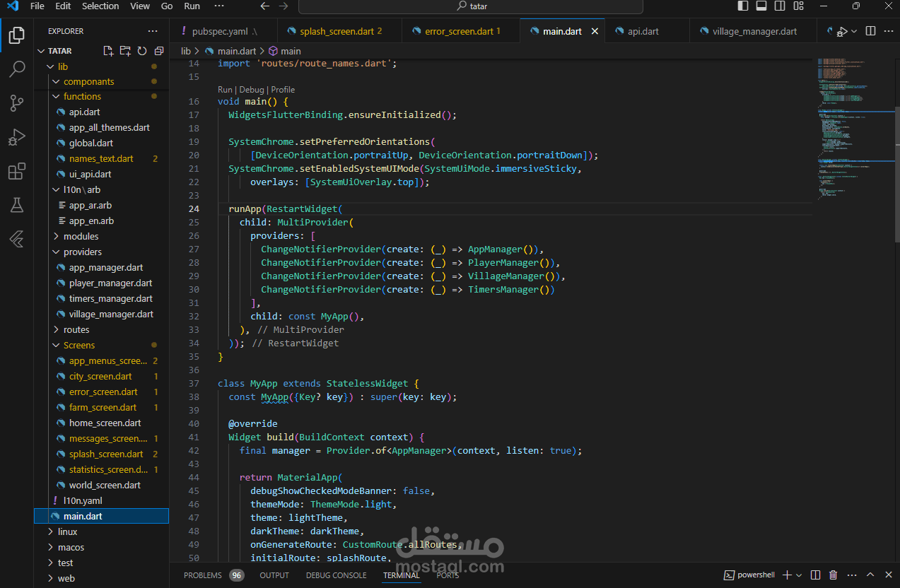Add a new terminal with plus icon

(788, 575)
